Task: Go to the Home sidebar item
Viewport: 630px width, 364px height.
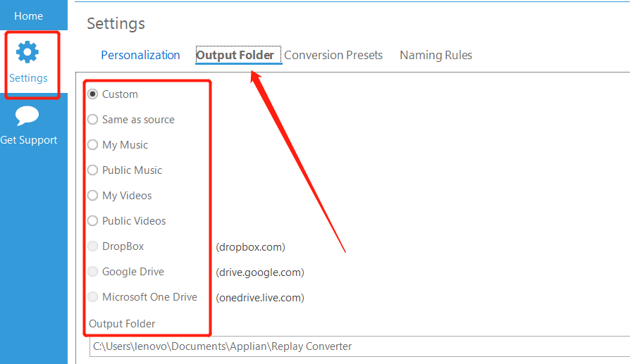Action: (x=28, y=15)
